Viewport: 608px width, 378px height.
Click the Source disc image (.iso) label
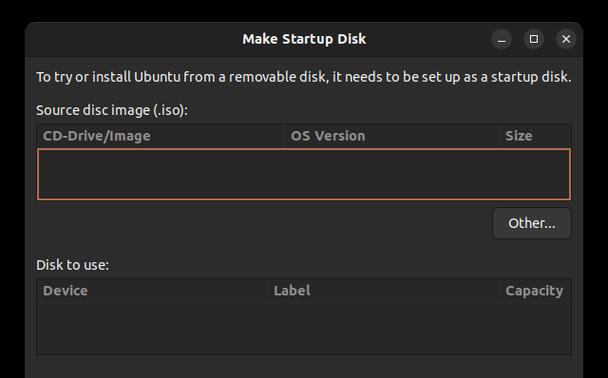(x=112, y=110)
